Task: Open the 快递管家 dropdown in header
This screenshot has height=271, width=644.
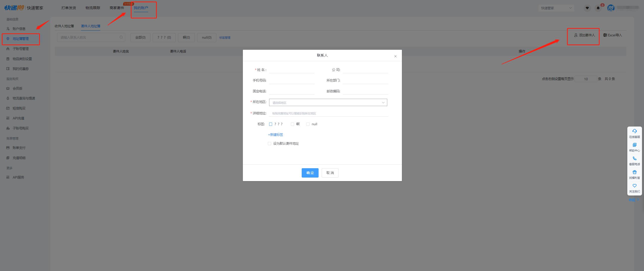Action: pyautogui.click(x=556, y=8)
